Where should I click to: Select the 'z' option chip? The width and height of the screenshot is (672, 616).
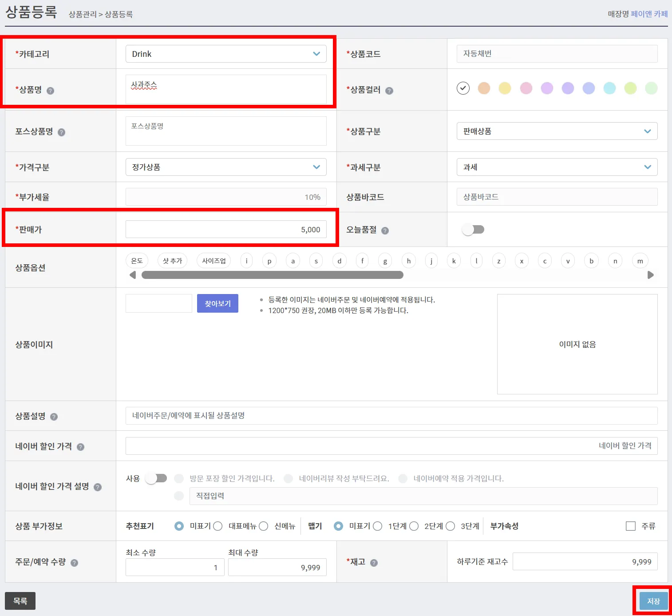point(499,261)
